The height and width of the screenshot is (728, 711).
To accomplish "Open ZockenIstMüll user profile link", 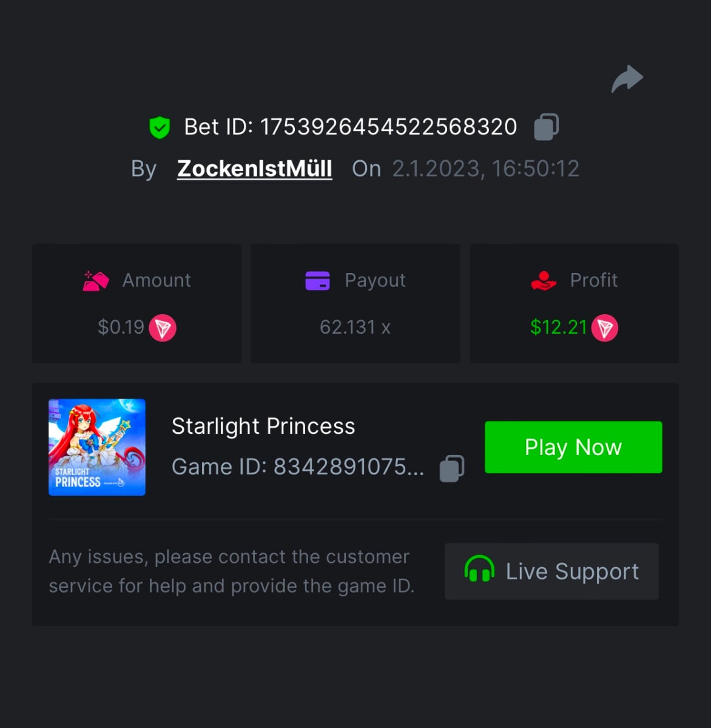I will [255, 169].
